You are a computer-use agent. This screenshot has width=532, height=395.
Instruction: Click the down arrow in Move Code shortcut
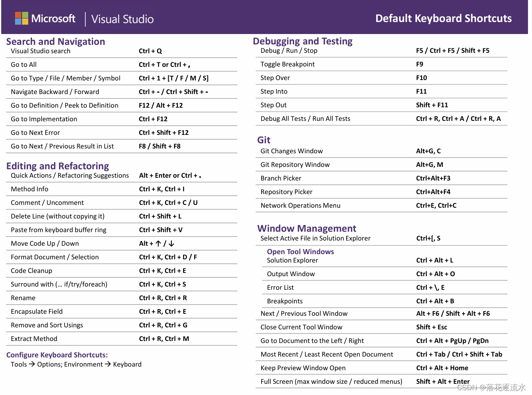pyautogui.click(x=171, y=243)
